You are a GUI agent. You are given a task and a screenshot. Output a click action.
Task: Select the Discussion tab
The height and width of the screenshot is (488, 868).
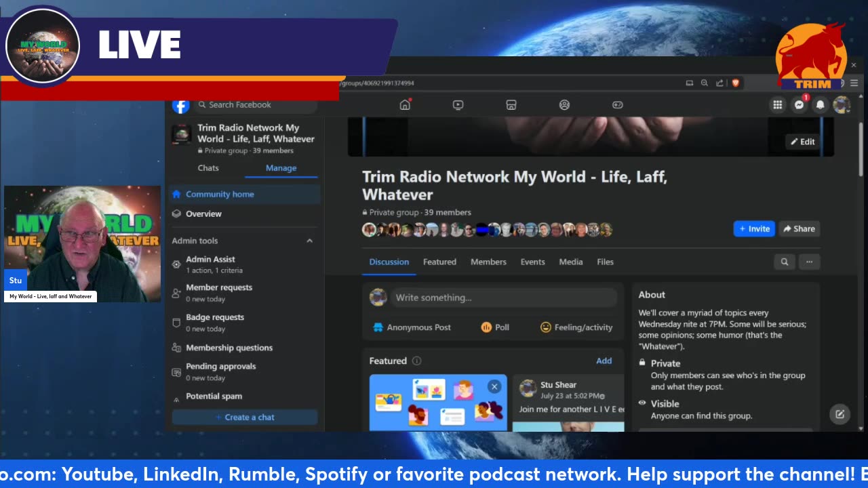[x=389, y=262]
